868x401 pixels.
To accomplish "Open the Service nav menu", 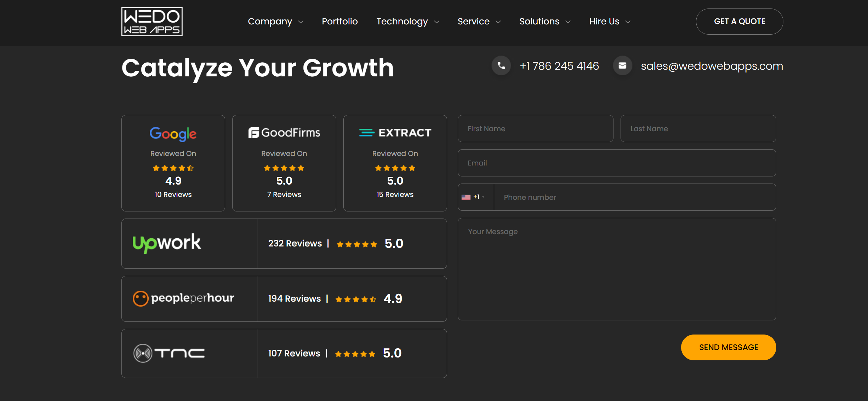I will tap(474, 21).
